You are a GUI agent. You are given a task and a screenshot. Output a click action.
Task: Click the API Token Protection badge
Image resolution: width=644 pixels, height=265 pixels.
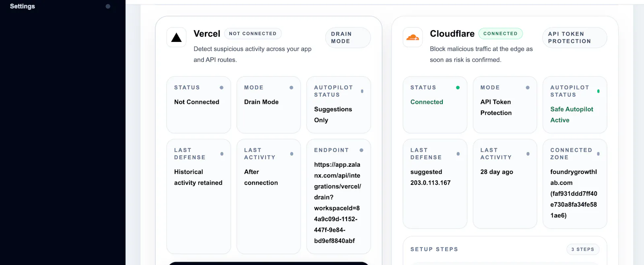574,37
